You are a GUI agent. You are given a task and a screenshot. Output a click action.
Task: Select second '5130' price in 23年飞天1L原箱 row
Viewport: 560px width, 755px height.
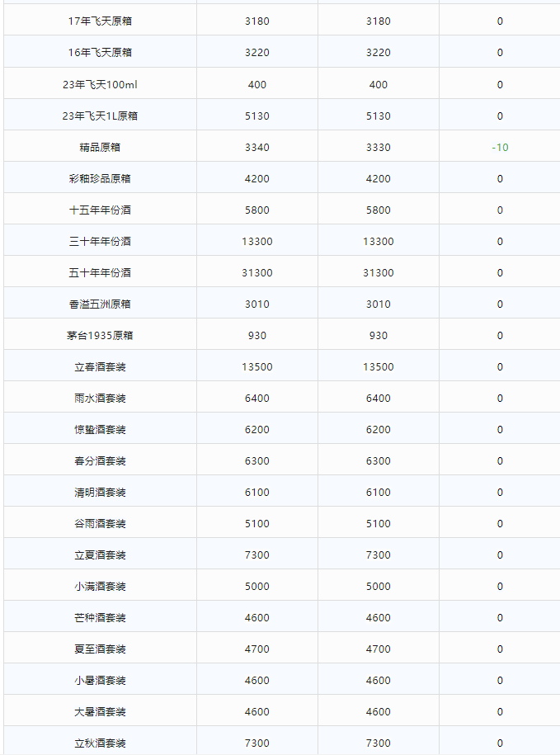point(378,116)
